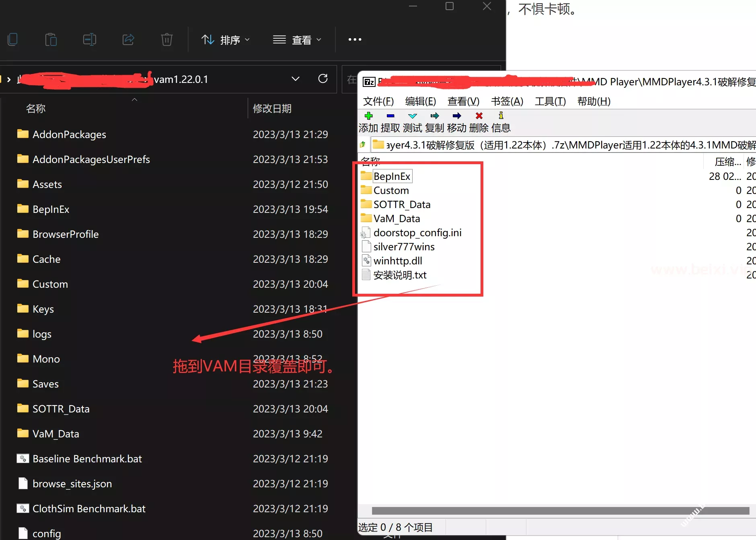Open the 排序 sort dropdown

[x=226, y=40]
